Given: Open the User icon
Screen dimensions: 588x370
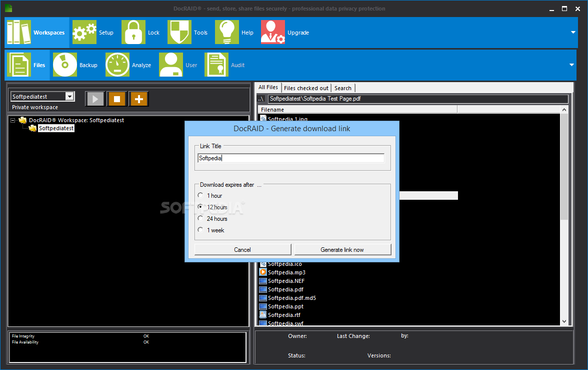Looking at the screenshot, I should pyautogui.click(x=171, y=65).
